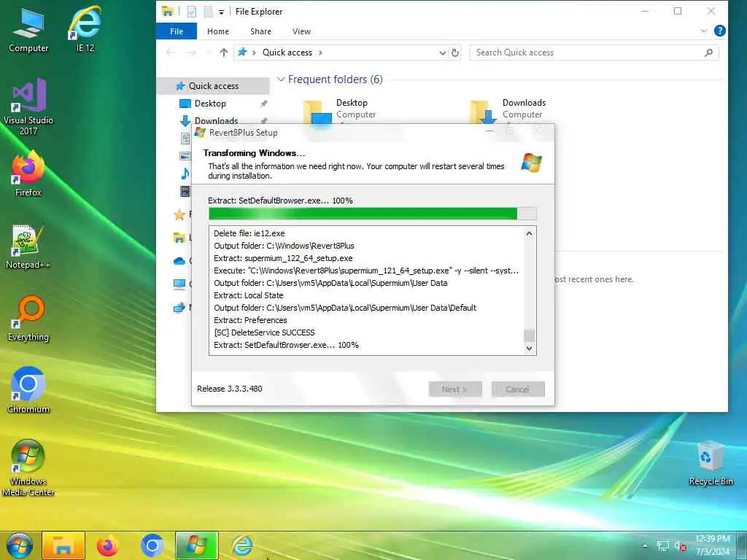
Task: Select 'Delete file: ie12.exe' log line
Action: tap(249, 233)
